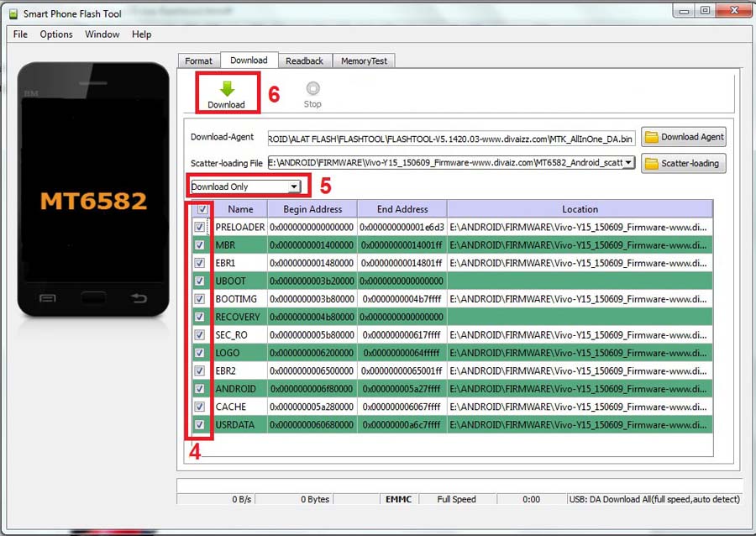Click the MT6582 phone image
This screenshot has height=536, width=756.
pyautogui.click(x=93, y=190)
